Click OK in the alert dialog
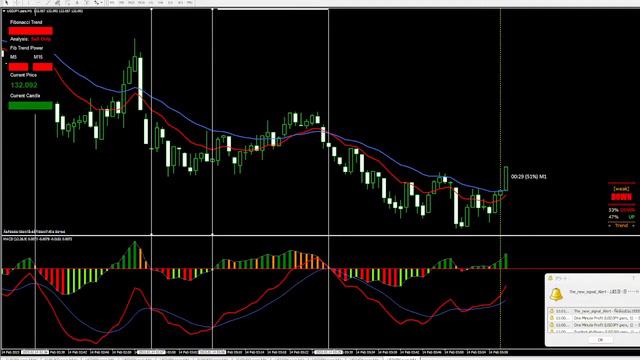The height and width of the screenshot is (360, 640). [600, 340]
